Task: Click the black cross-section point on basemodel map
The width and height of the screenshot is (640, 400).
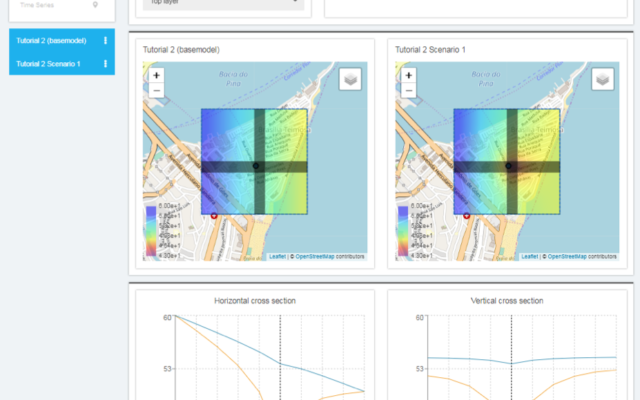Action: (256, 166)
